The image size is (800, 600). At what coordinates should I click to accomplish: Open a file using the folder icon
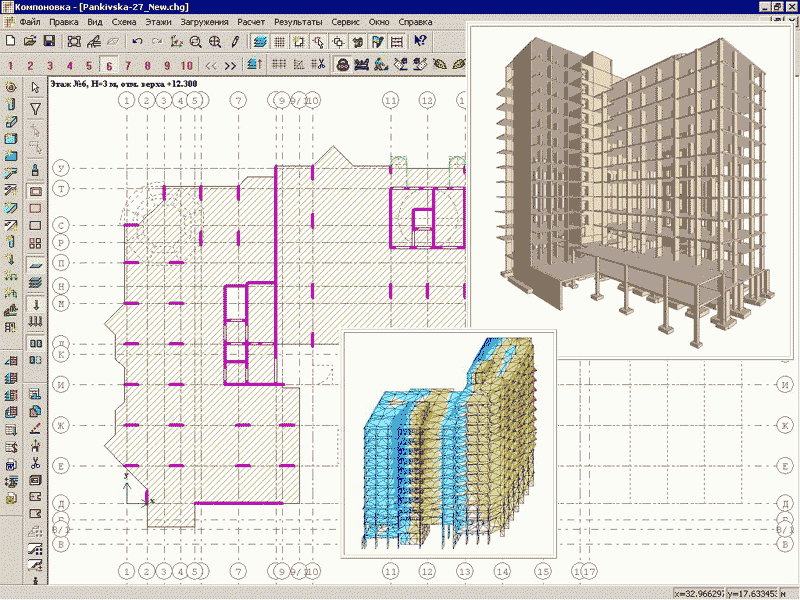(x=30, y=41)
